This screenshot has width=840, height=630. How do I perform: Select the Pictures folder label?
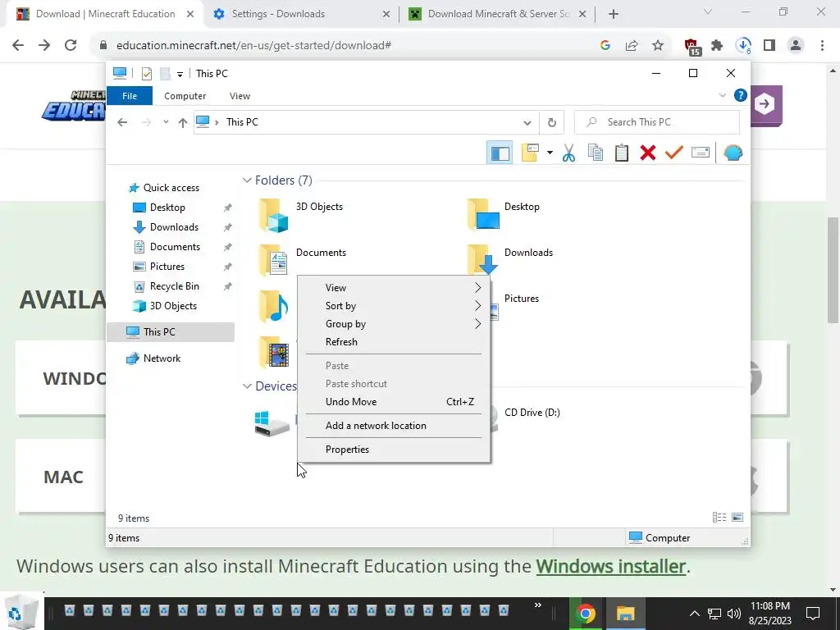(521, 299)
